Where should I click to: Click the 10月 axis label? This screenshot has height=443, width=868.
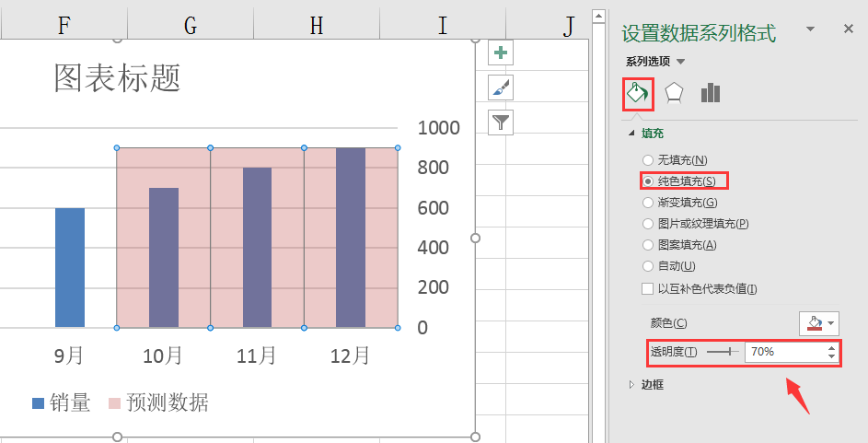(162, 356)
